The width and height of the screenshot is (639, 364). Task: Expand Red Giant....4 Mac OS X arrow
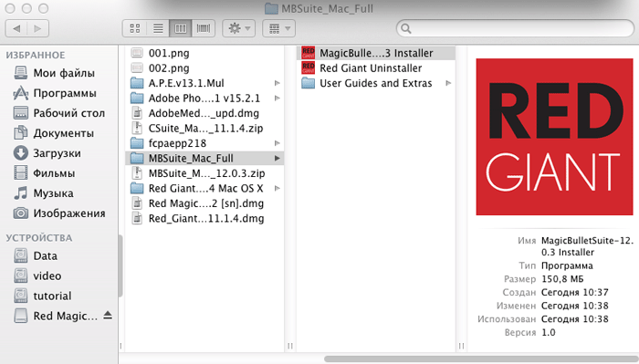278,188
